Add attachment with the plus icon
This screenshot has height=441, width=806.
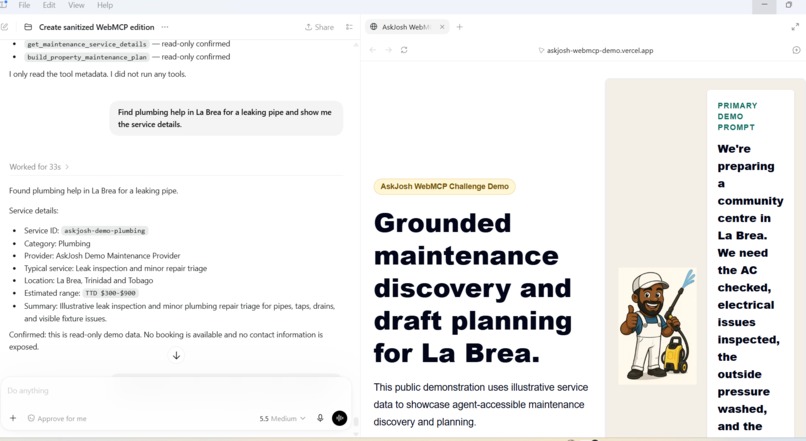[x=13, y=418]
